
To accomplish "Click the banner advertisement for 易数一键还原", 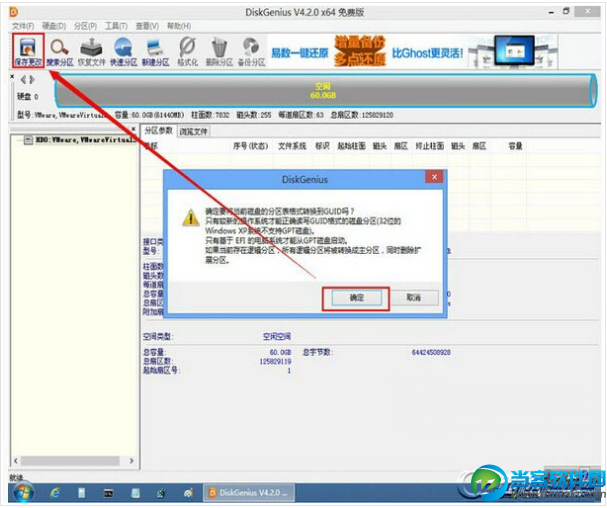I will click(413, 51).
